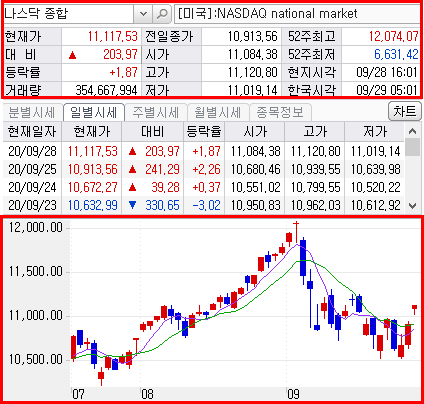Click the table scrollbar down arrow
Screen dimensions: 424x404
tap(413, 206)
